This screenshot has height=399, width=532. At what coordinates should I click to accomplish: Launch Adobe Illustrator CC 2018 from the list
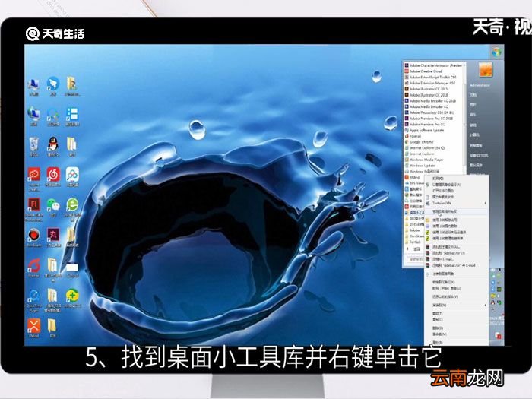(426, 95)
